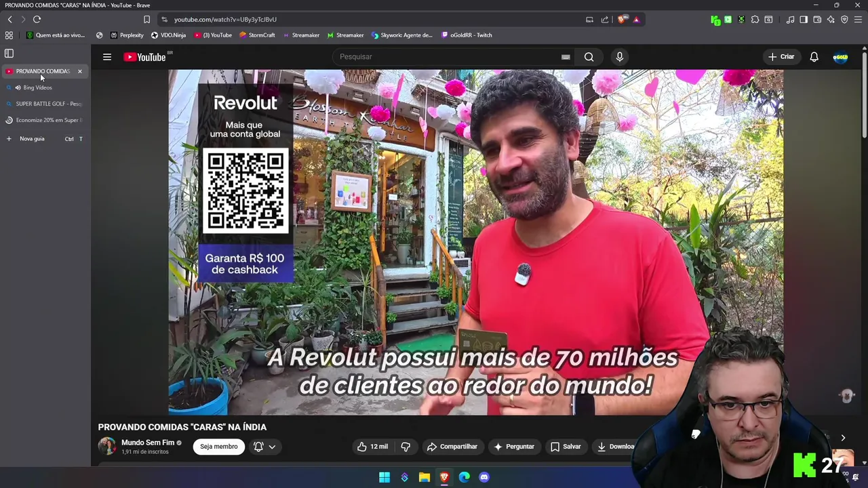Viewport: 868px width, 488px height.
Task: Click the video player to pause
Action: pyautogui.click(x=476, y=242)
